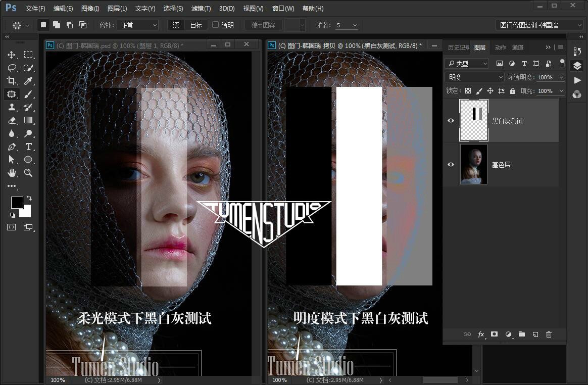Viewport: 588px width, 385px height.
Task: Select the Brush tool
Action: pos(28,94)
